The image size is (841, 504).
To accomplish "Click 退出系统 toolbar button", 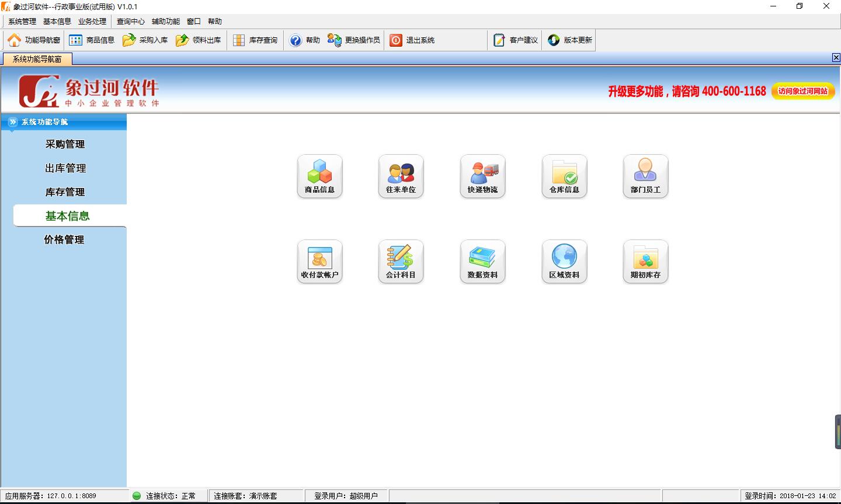I will [x=412, y=40].
